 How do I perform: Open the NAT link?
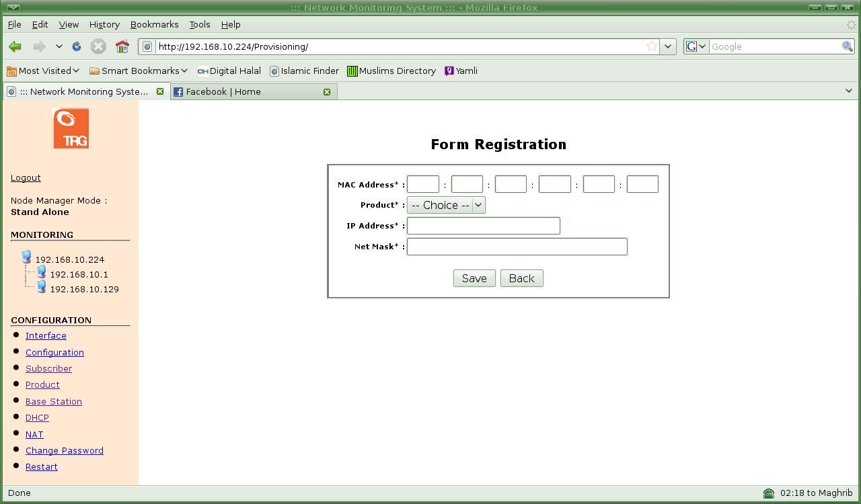coord(34,434)
